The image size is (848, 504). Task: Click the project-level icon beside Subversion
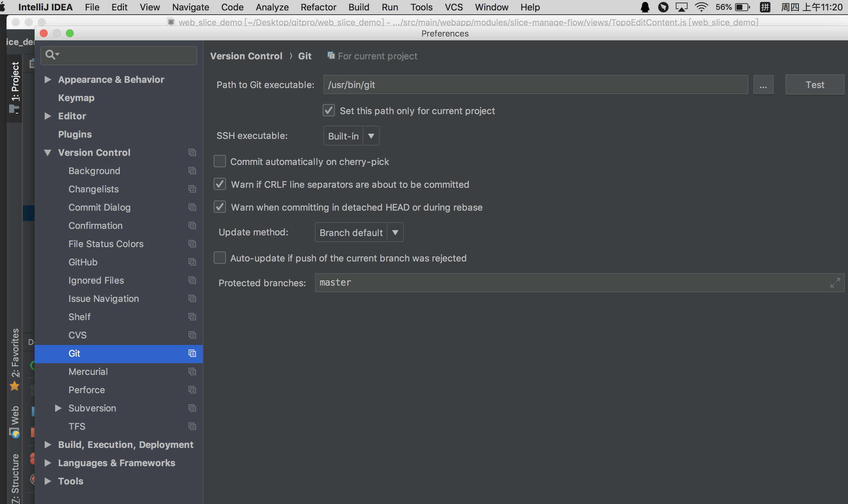point(192,408)
